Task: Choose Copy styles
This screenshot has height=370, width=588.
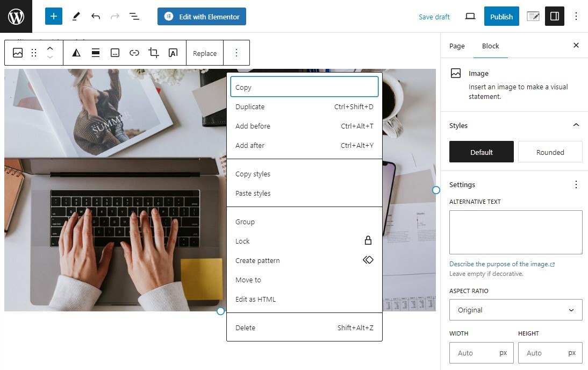Action: [305, 174]
